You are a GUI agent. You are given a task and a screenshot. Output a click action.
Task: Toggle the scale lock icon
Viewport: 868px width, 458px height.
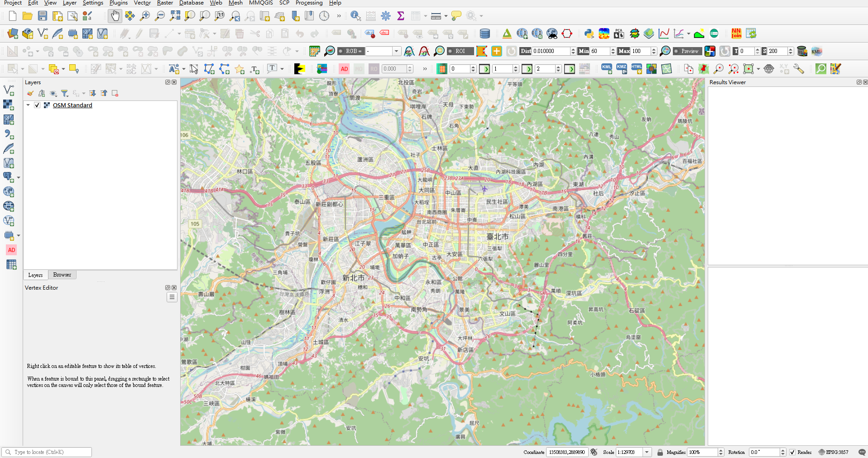(x=660, y=452)
